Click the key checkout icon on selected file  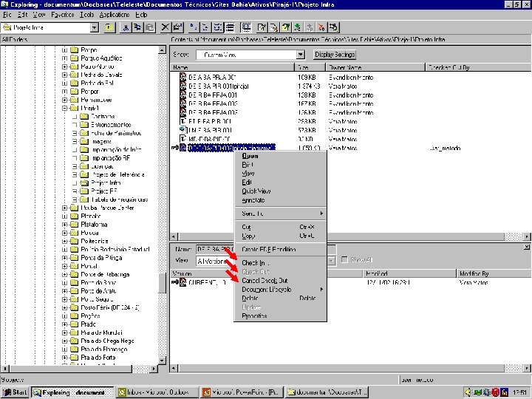(174, 148)
